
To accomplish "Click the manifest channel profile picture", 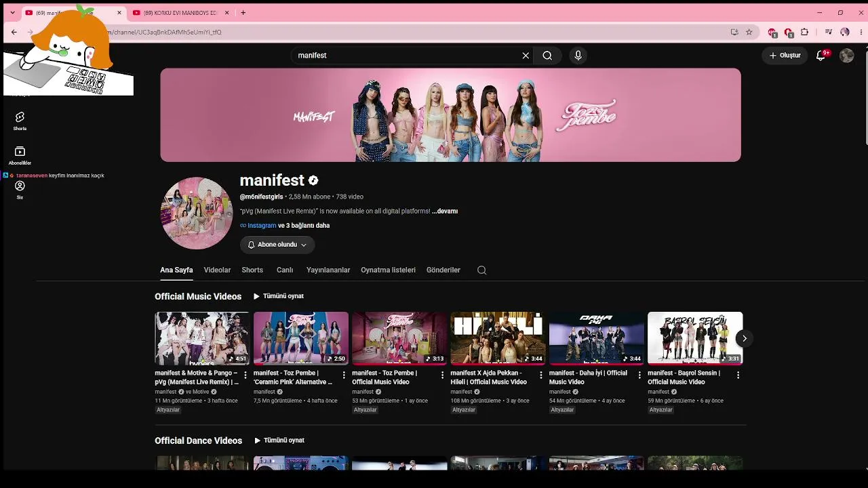I will pyautogui.click(x=197, y=213).
